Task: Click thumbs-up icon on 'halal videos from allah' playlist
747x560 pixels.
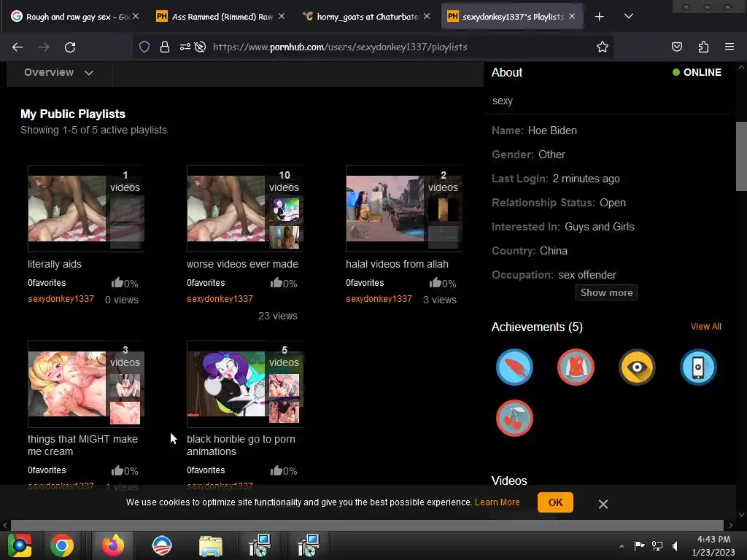Action: click(x=435, y=283)
